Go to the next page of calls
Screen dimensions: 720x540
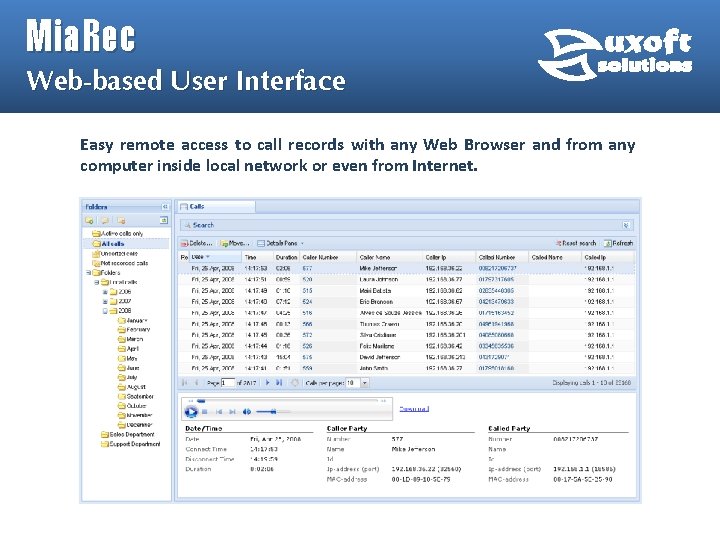pos(268,382)
